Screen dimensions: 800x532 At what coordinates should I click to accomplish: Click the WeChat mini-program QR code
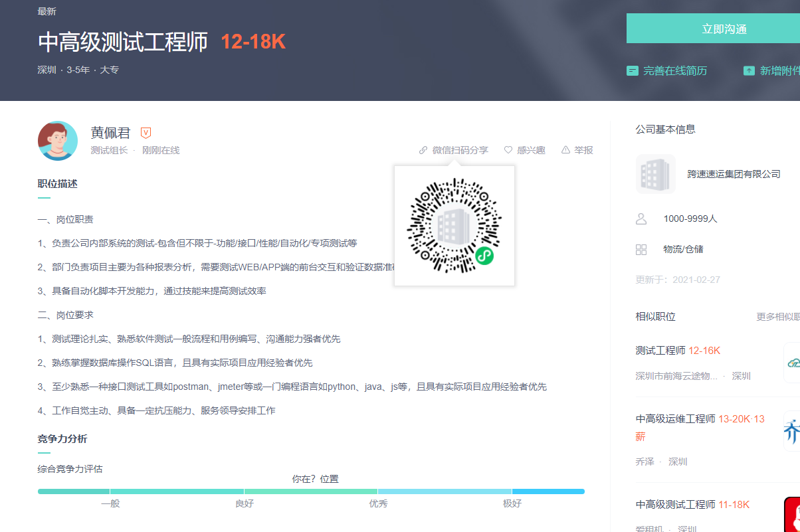tap(454, 226)
